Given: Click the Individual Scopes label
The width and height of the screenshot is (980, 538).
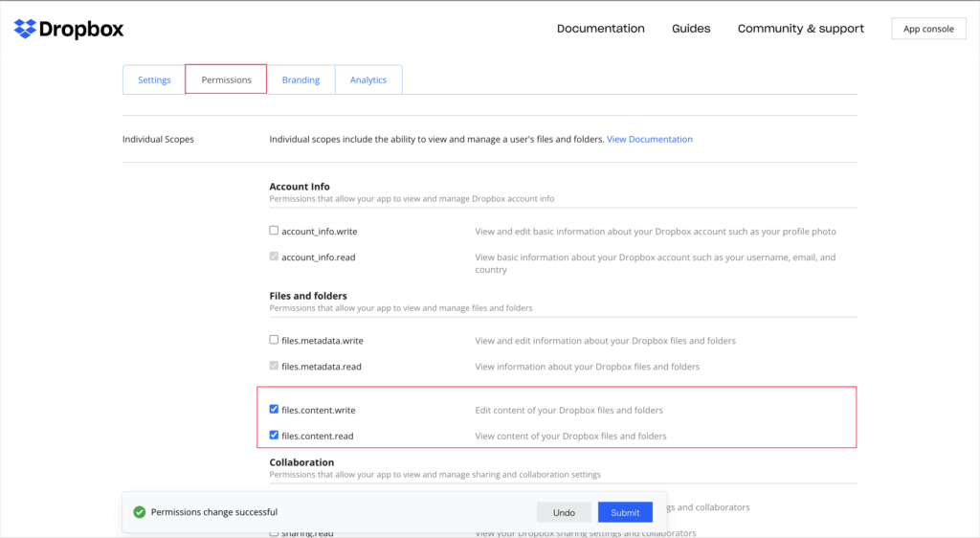Looking at the screenshot, I should (158, 140).
